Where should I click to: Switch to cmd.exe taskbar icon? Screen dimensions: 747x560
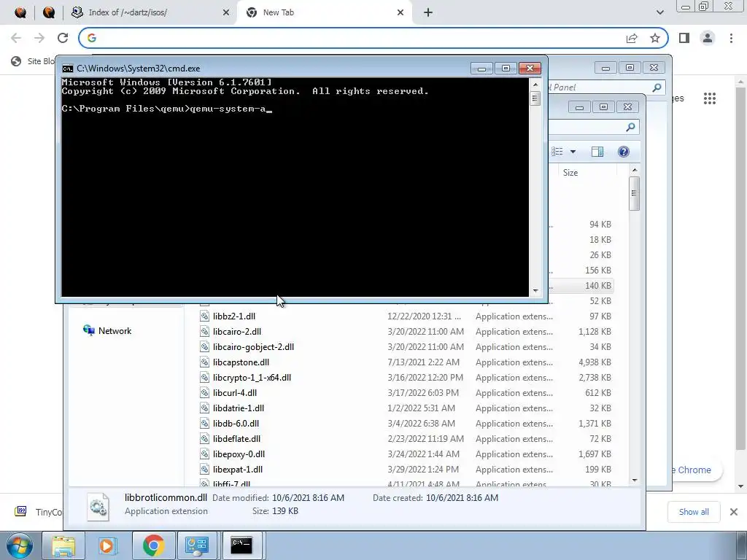[x=241, y=545]
